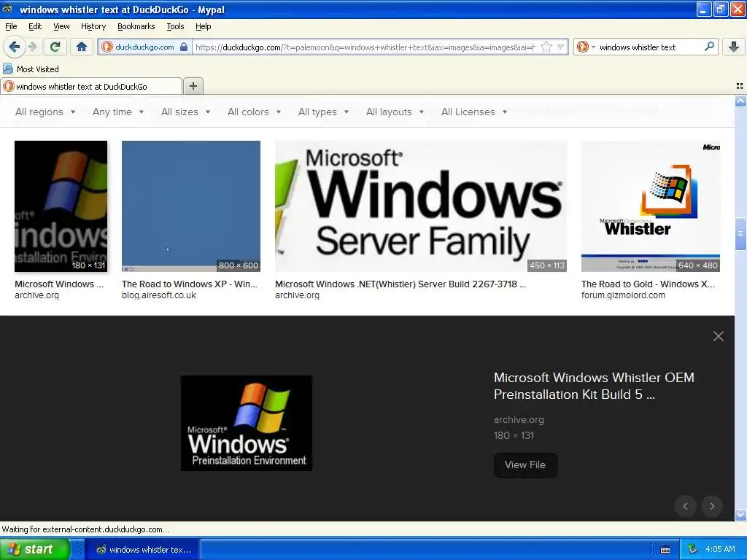Click the View File button
The height and width of the screenshot is (560, 747).
point(525,464)
